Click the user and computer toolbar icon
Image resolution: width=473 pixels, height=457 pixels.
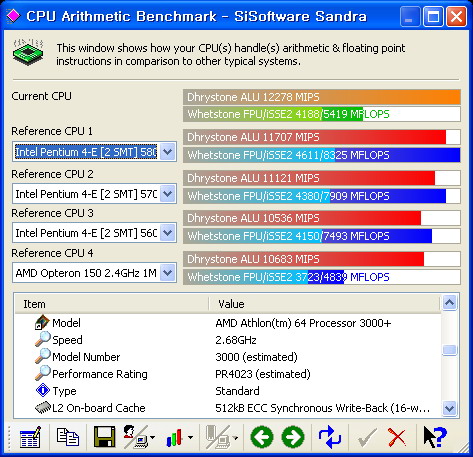[x=135, y=437]
